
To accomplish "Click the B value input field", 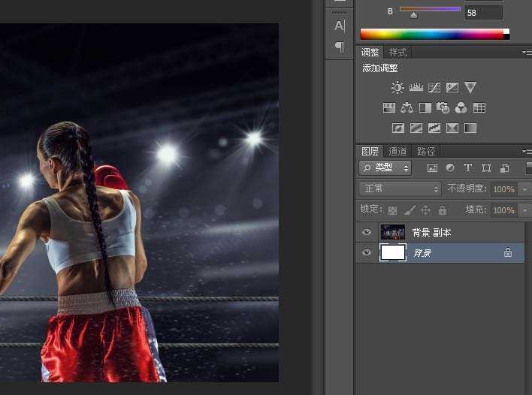I will pyautogui.click(x=483, y=13).
